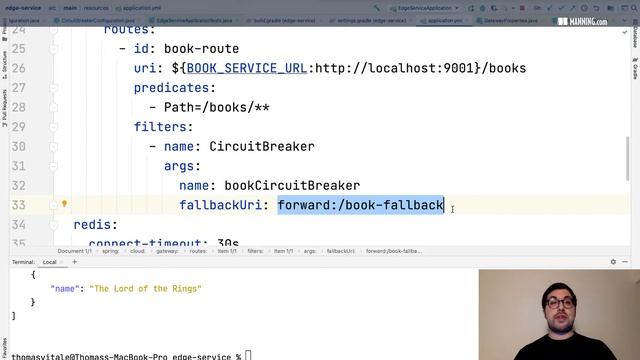Click the 'args:' breadcrumb in the YAML path bar
Viewport: 640px width, 360px height.
[x=310, y=251]
